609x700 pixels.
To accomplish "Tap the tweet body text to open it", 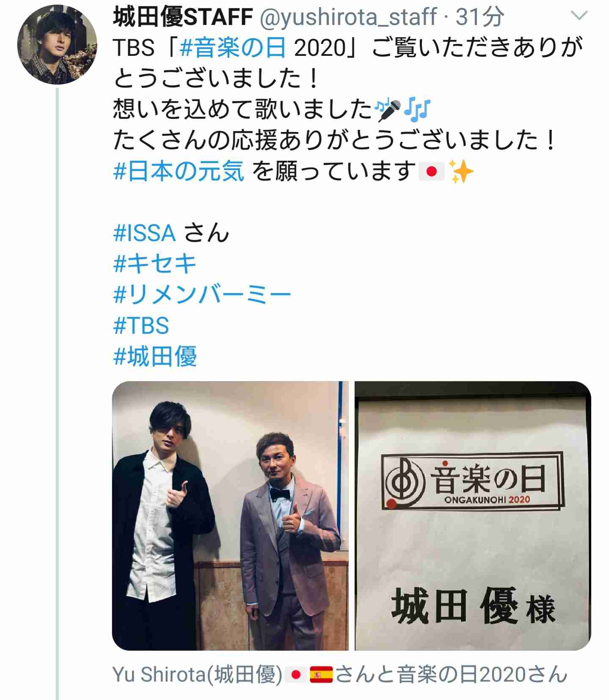I will [347, 110].
